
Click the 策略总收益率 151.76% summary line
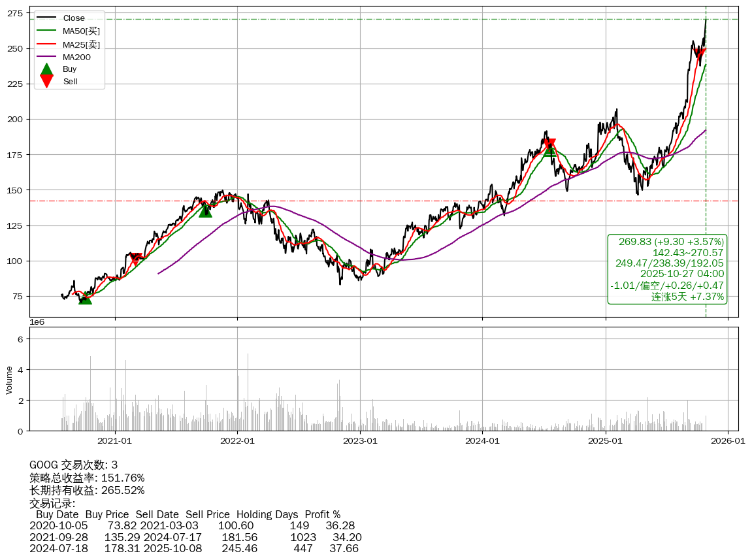coord(87,478)
